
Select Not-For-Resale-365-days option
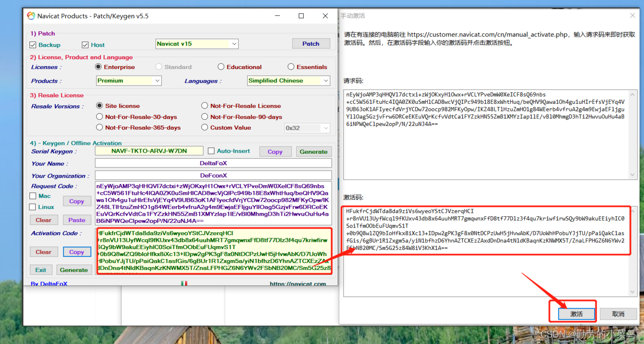point(99,127)
